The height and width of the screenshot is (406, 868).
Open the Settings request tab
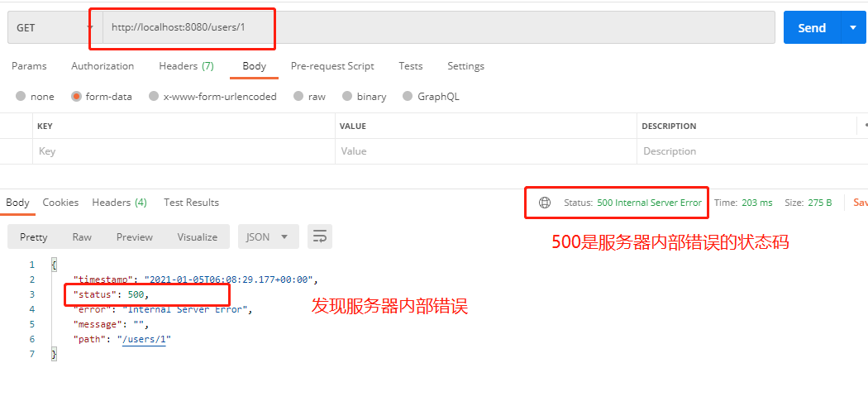coord(465,66)
